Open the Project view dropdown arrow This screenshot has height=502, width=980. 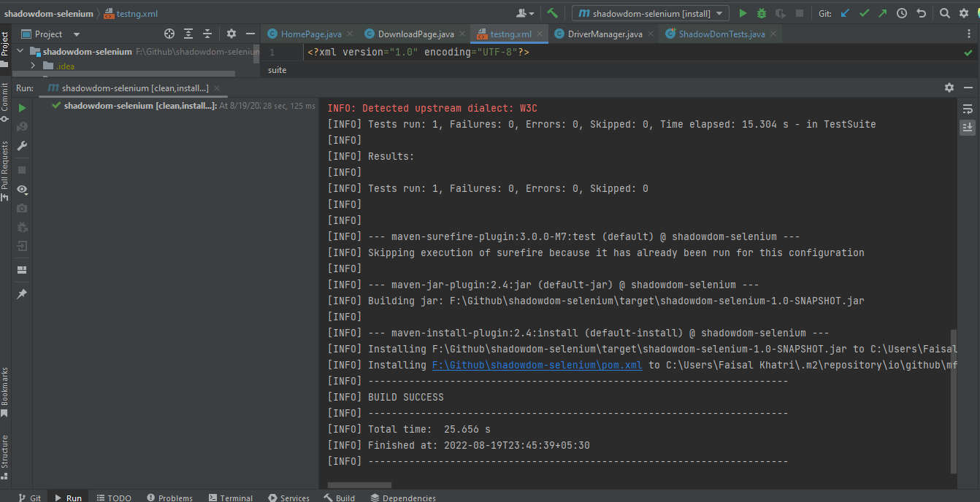[x=77, y=34]
